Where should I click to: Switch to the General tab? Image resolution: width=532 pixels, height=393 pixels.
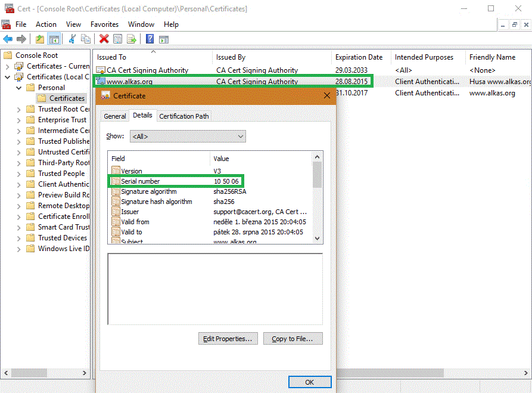pos(115,116)
